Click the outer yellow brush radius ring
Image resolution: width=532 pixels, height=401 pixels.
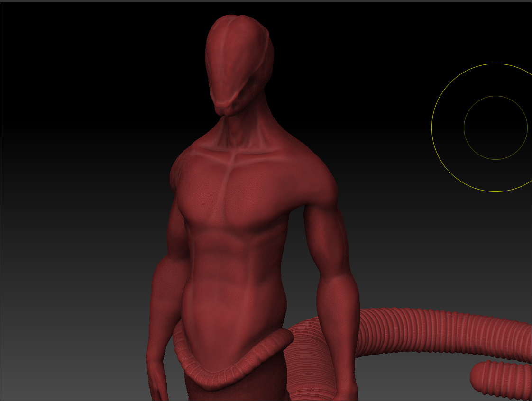pyautogui.click(x=432, y=128)
